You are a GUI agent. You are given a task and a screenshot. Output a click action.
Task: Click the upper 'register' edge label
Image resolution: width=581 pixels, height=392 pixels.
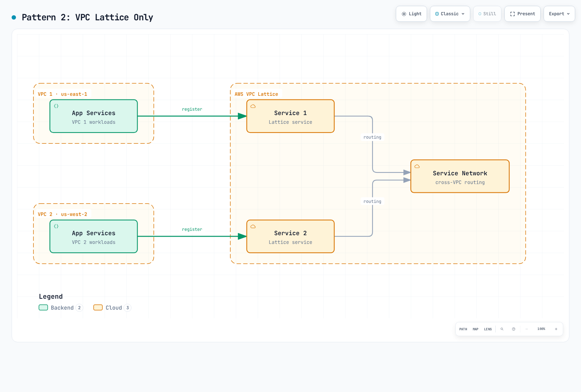[192, 109]
